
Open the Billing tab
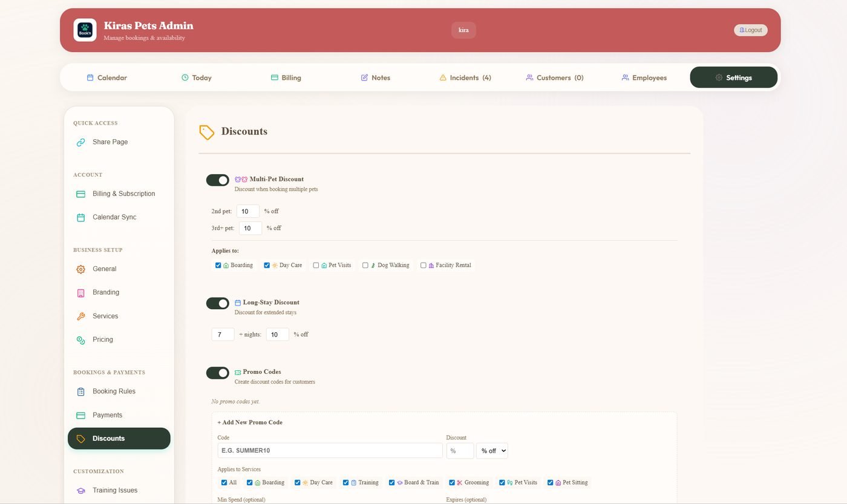(286, 77)
